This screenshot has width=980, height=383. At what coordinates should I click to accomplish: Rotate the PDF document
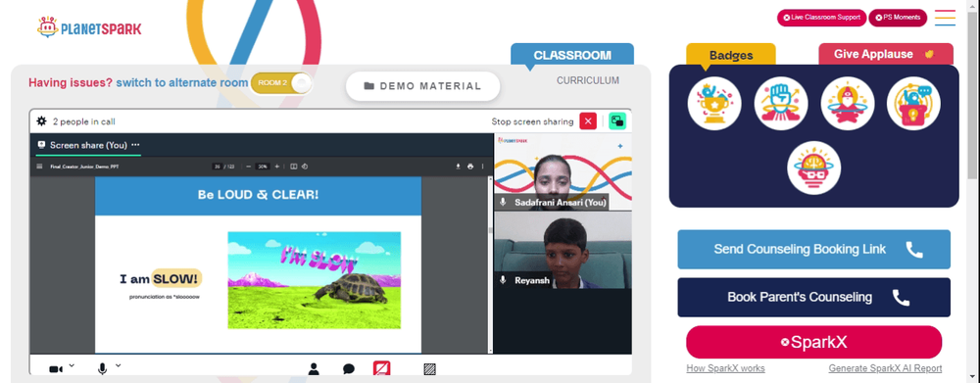(x=305, y=167)
